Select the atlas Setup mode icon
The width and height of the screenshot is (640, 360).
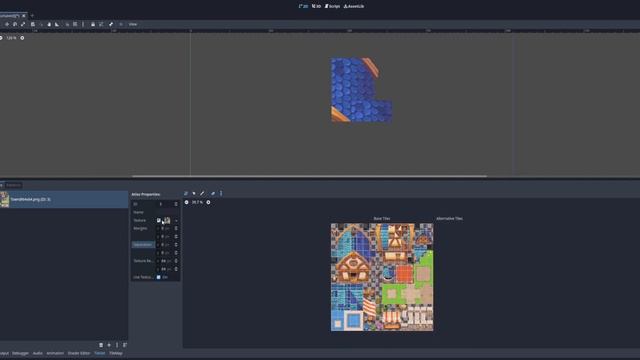(x=186, y=193)
